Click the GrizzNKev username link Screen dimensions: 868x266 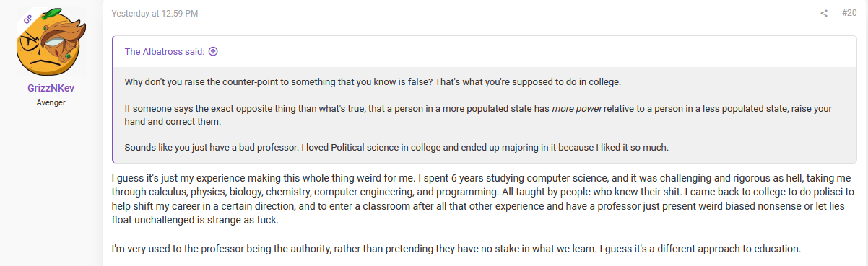[51, 89]
